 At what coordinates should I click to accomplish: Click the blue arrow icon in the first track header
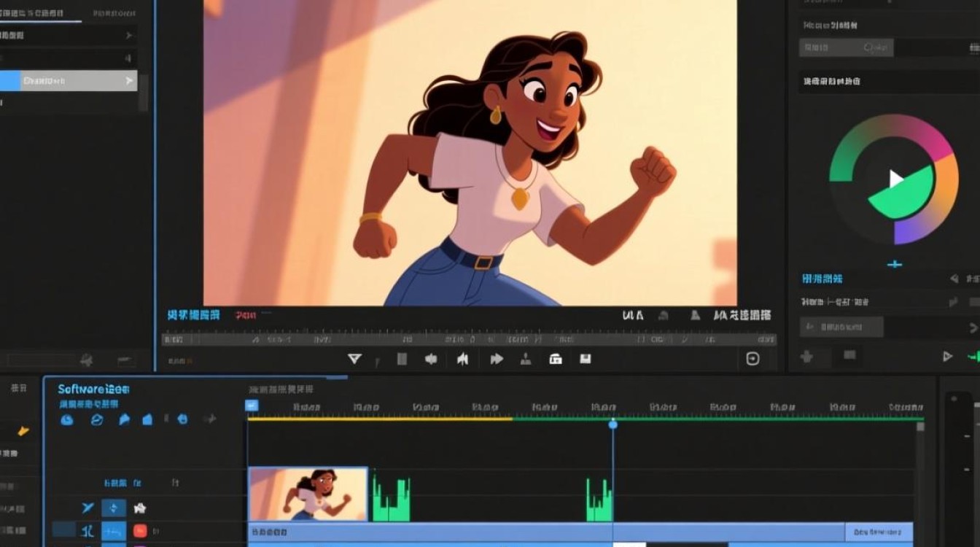[88, 508]
